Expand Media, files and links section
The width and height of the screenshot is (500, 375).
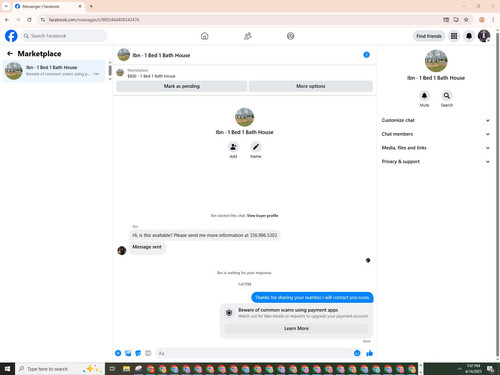pos(436,148)
